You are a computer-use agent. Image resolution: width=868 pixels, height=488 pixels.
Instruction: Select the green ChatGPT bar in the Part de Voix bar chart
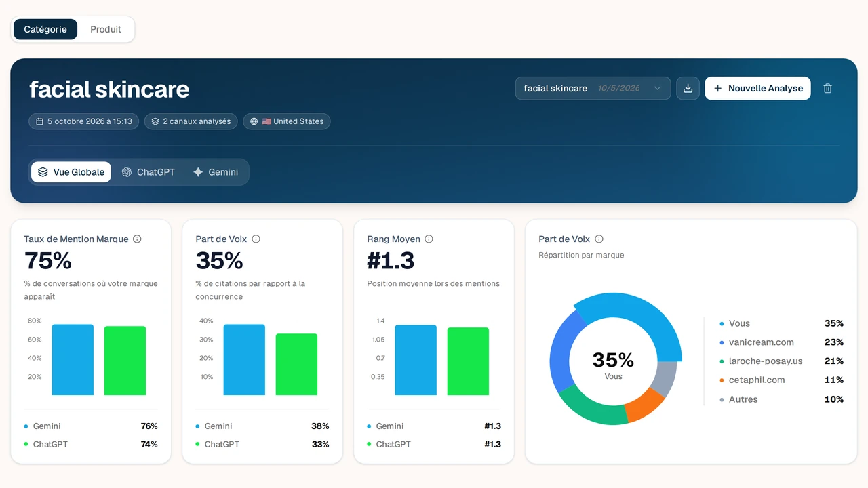[296, 365]
